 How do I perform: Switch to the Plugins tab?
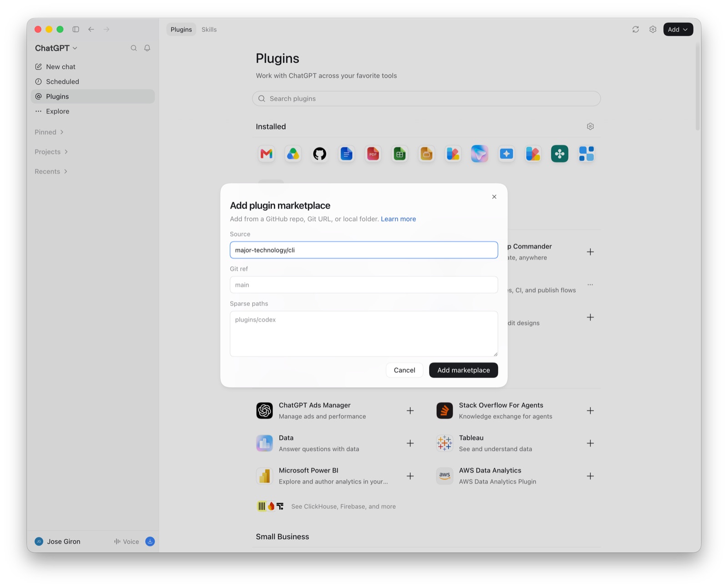181,30
